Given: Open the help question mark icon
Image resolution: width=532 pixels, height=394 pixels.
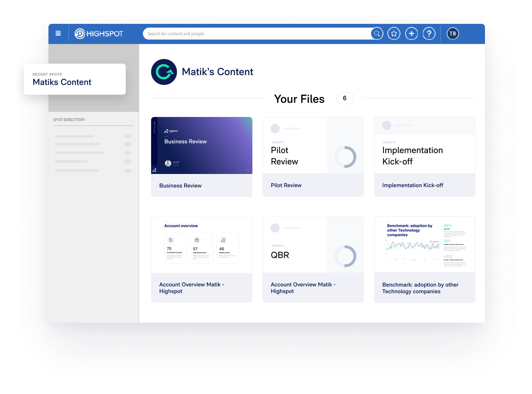Looking at the screenshot, I should click(x=429, y=33).
